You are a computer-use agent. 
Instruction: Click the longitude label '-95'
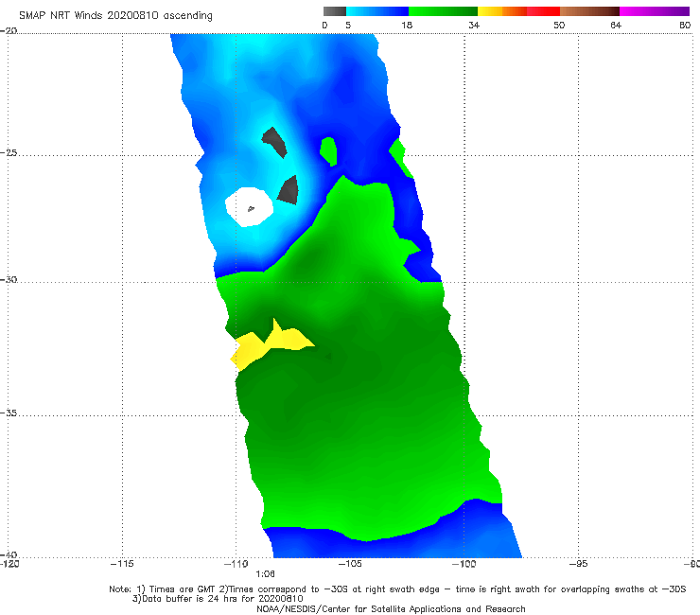[578, 564]
